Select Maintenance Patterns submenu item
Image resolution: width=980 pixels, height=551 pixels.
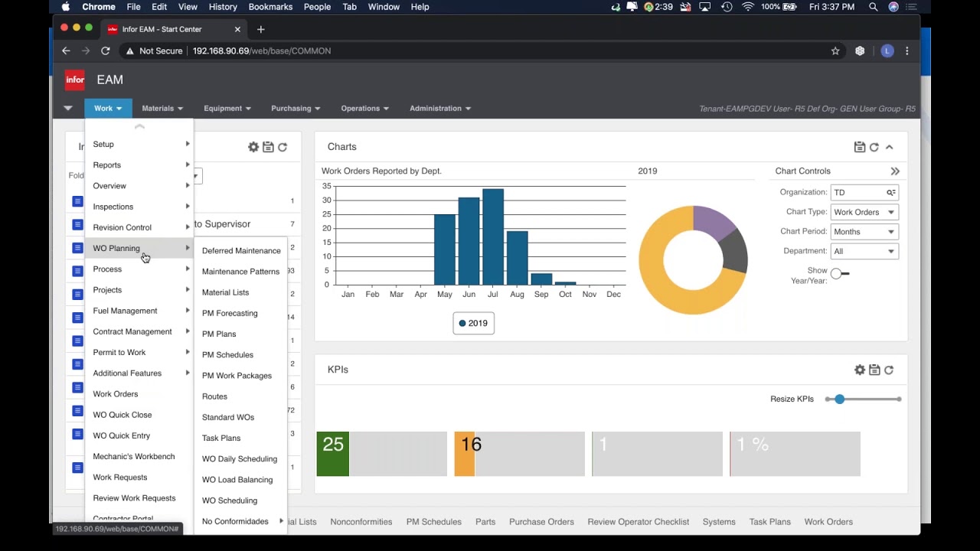(240, 272)
